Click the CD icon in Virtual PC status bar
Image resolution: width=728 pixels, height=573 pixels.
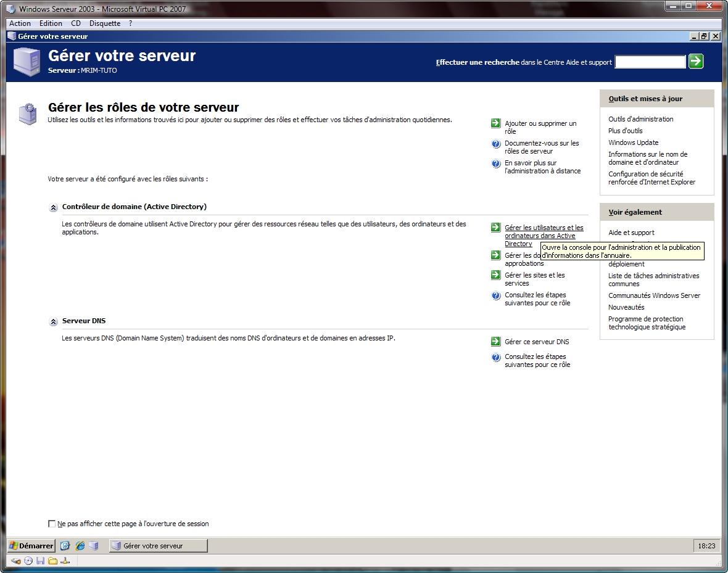pyautogui.click(x=28, y=561)
